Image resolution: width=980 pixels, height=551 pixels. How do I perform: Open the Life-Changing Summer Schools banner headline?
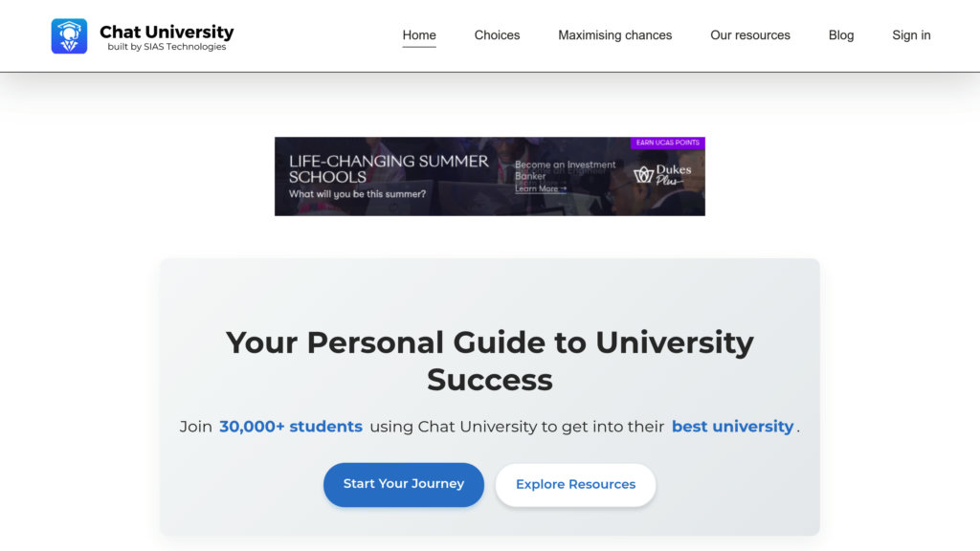click(x=389, y=168)
